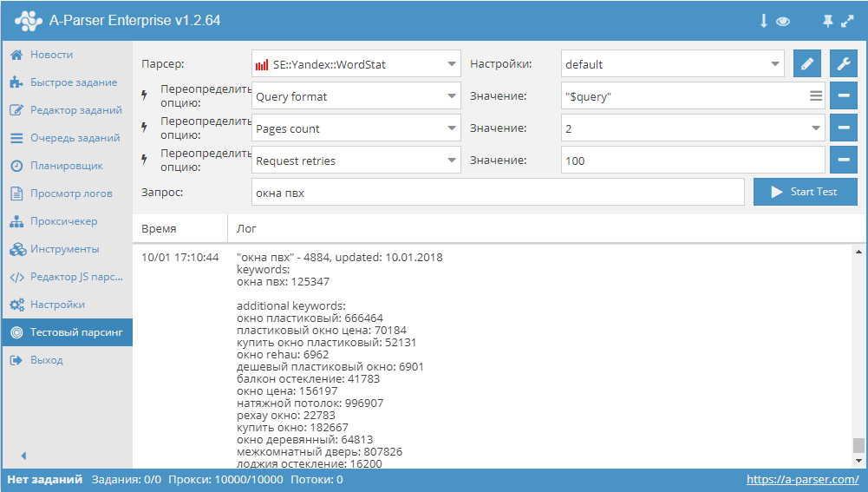Open the Query format option dropdown
Screen dimensions: 868x492
[x=356, y=96]
